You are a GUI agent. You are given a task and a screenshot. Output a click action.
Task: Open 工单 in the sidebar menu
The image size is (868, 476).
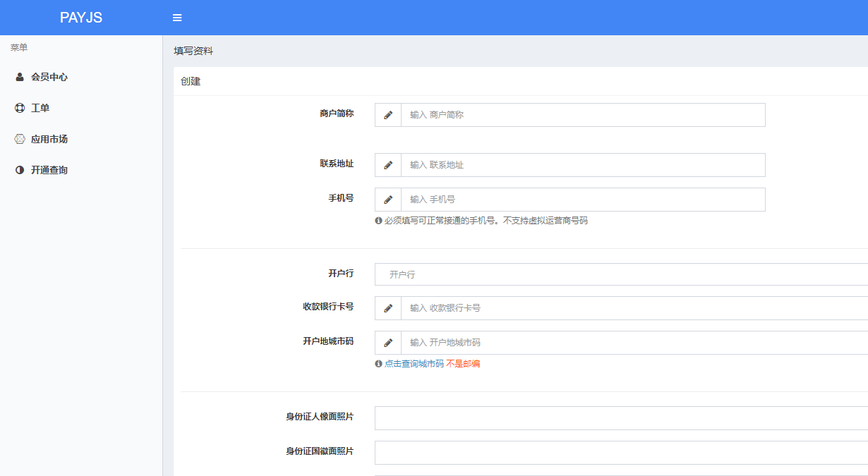pyautogui.click(x=40, y=108)
